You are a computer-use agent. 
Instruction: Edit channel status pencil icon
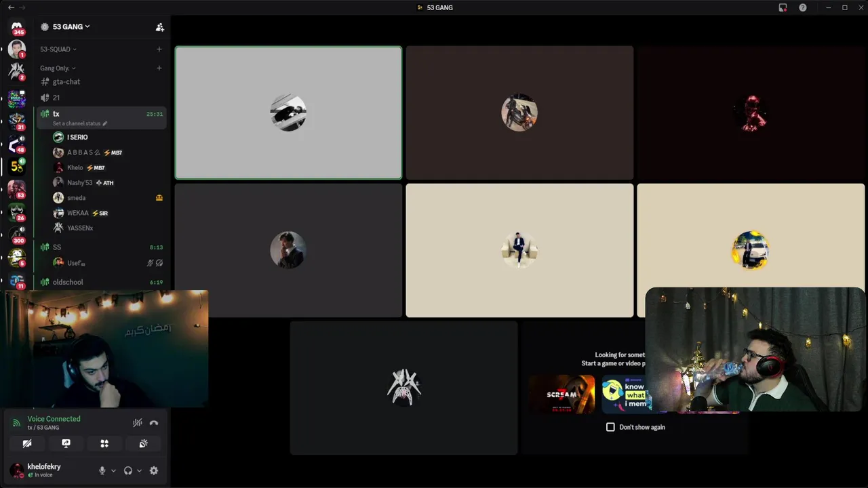(105, 123)
